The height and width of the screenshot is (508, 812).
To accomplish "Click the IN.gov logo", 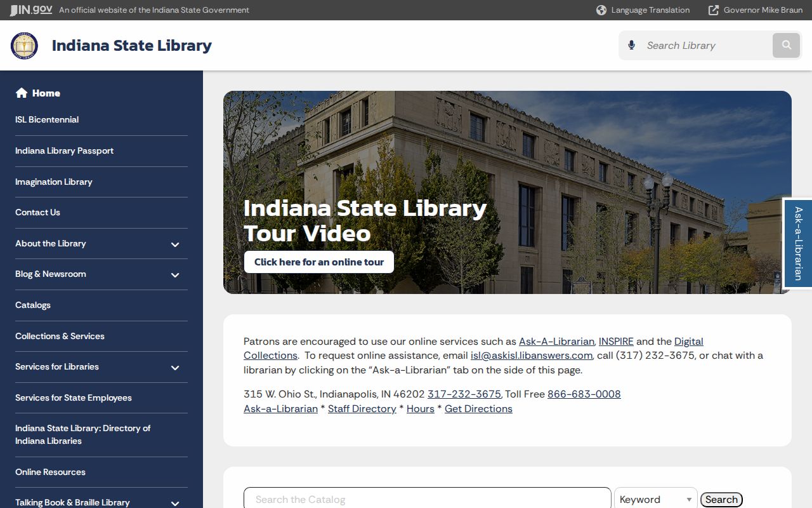I will coord(31,10).
